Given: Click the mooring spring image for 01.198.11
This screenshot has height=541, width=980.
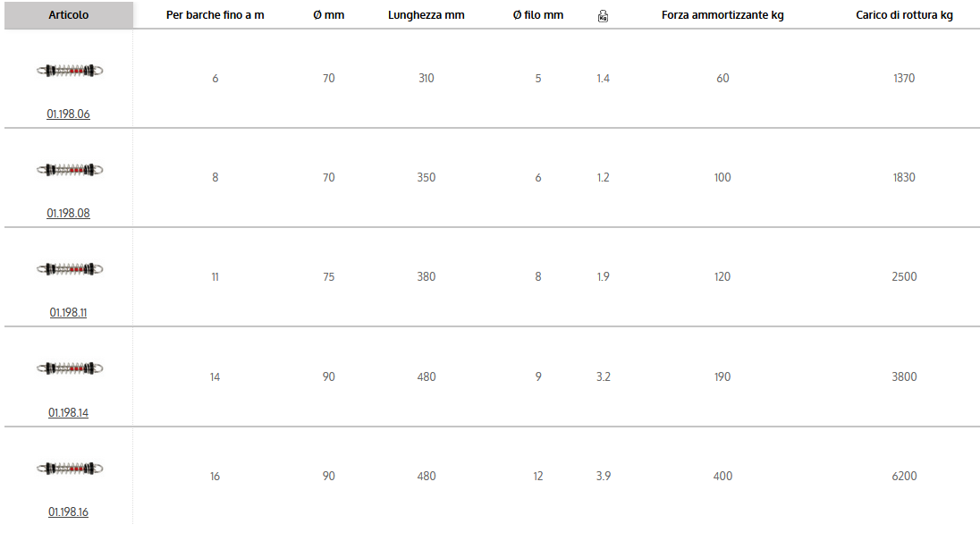Looking at the screenshot, I should point(71,269).
